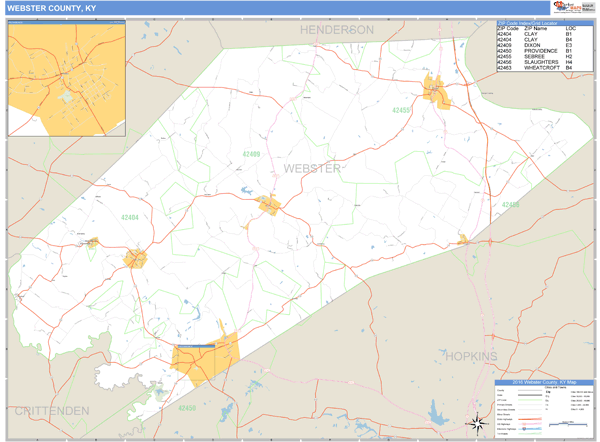This screenshot has height=442, width=600.
Task: Click ZIP 42463 in the index table
Action: coord(504,68)
